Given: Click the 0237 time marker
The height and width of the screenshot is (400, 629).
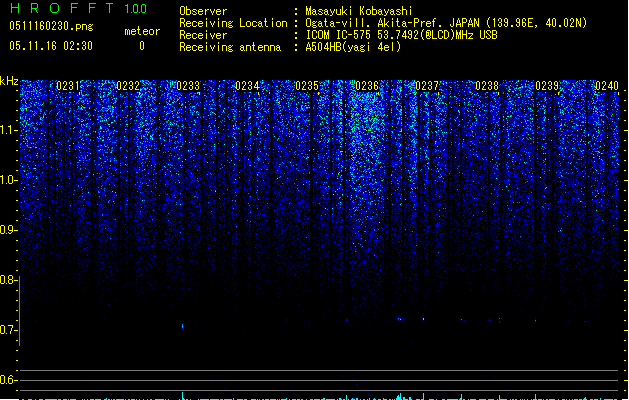Looking at the screenshot, I should point(427,86).
